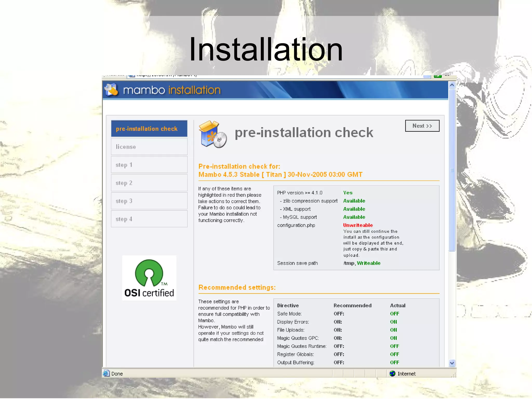This screenshot has height=399, width=532.
Task: Click the scrollbar down arrow
Action: click(x=452, y=363)
